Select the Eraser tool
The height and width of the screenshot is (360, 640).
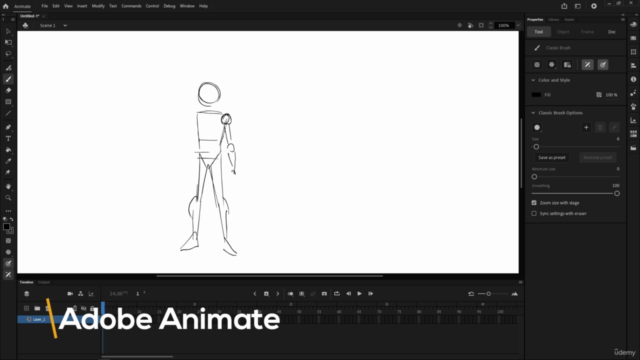(8, 91)
